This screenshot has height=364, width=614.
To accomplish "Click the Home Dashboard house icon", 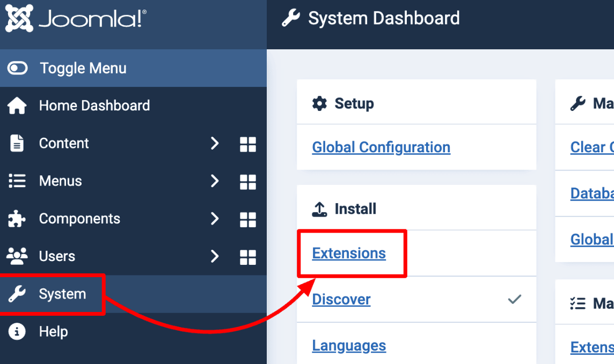I will pos(17,106).
